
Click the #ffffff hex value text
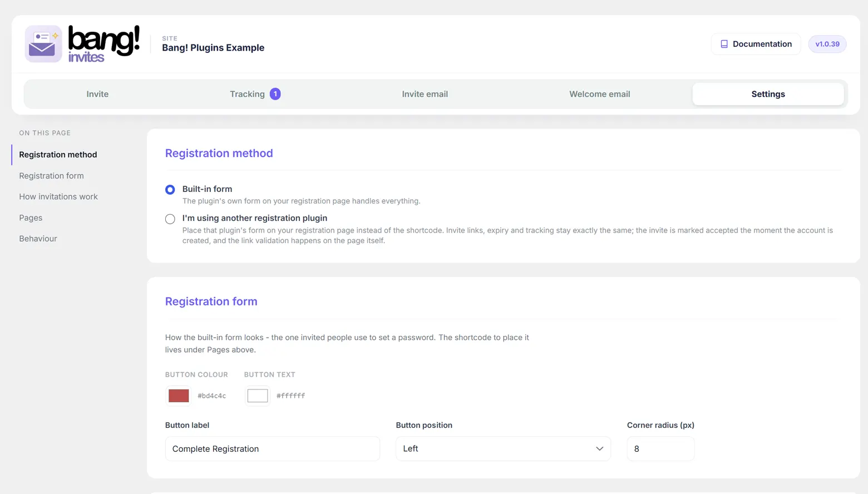point(291,396)
